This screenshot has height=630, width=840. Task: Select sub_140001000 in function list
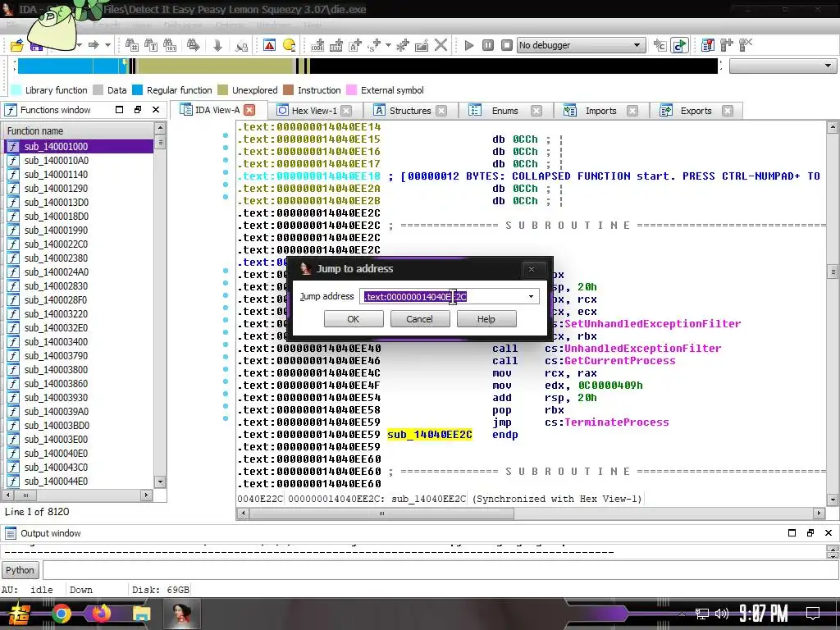coord(78,146)
